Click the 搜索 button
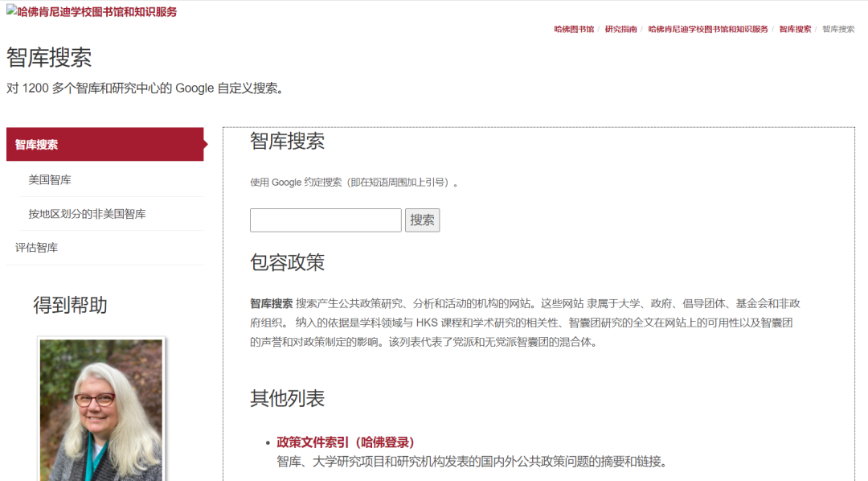Image resolution: width=868 pixels, height=481 pixels. (422, 220)
